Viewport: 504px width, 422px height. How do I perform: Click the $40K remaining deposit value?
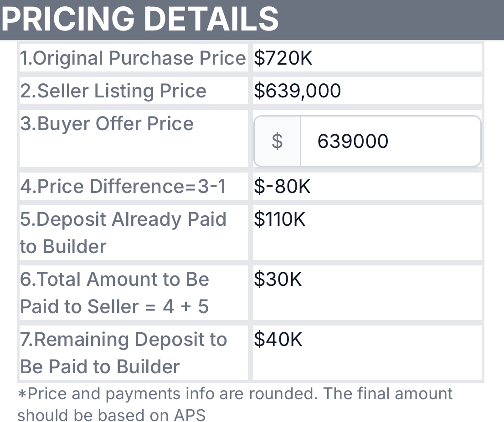tap(278, 340)
